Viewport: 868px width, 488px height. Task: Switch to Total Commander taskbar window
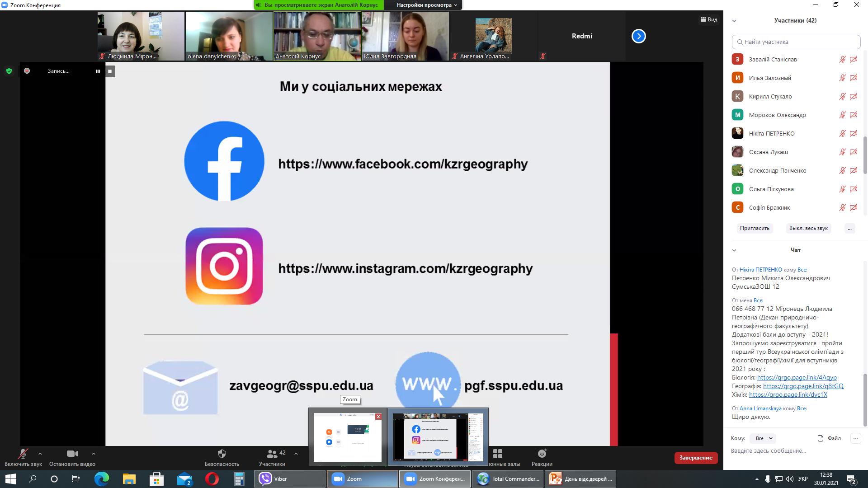[508, 479]
